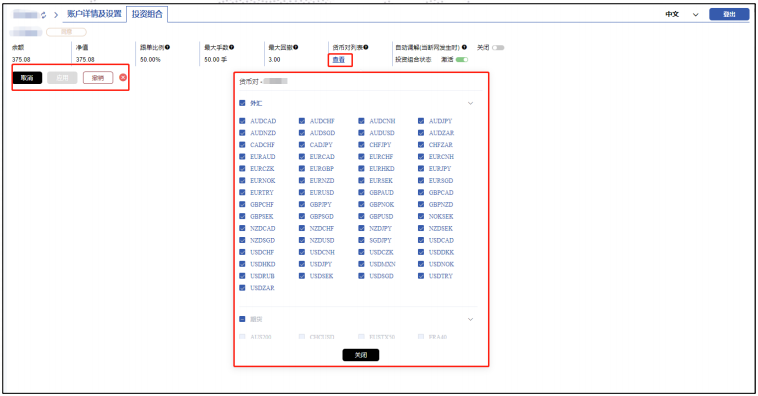Click the black 关闭 button in popup
This screenshot has height=396, width=758.
click(361, 355)
